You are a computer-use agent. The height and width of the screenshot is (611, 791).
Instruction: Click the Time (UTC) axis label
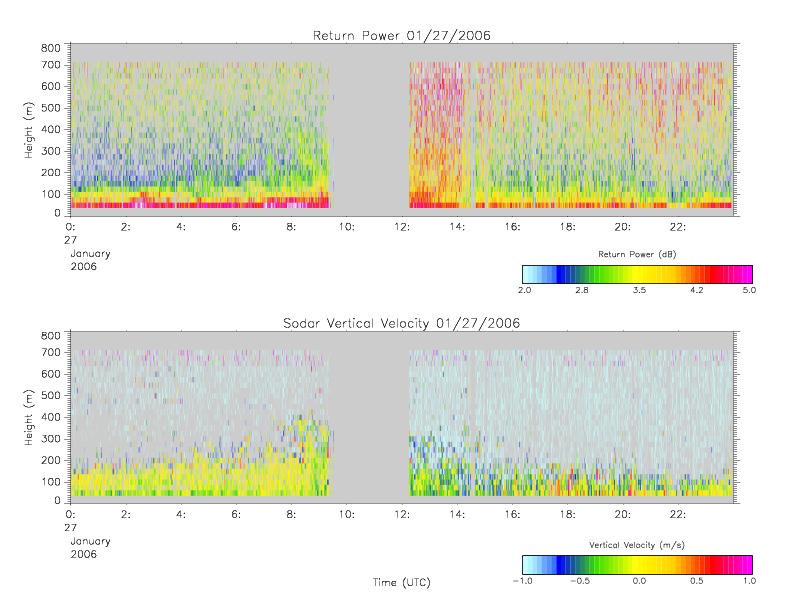point(402,582)
